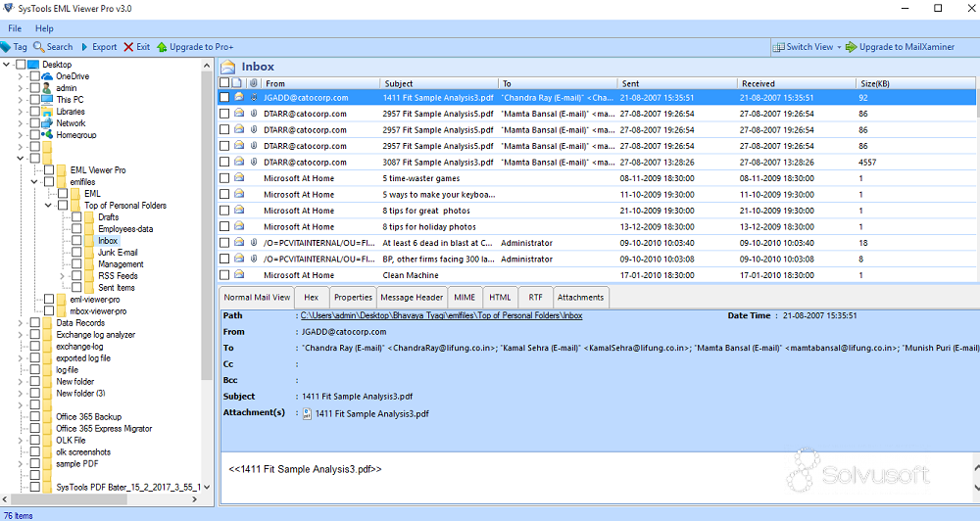This screenshot has height=521, width=980.
Task: Click the attachment clip icon in column header
Action: (x=254, y=83)
